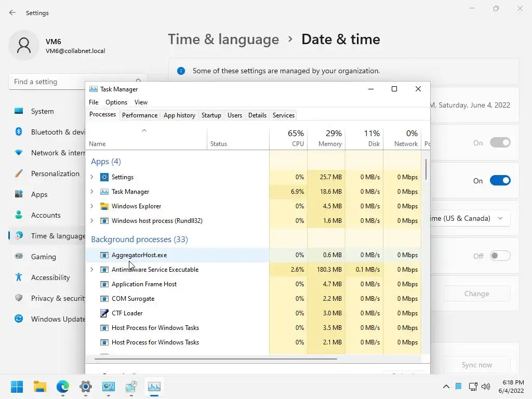
Task: Click the Antimalware Service Executable icon
Action: point(104,270)
